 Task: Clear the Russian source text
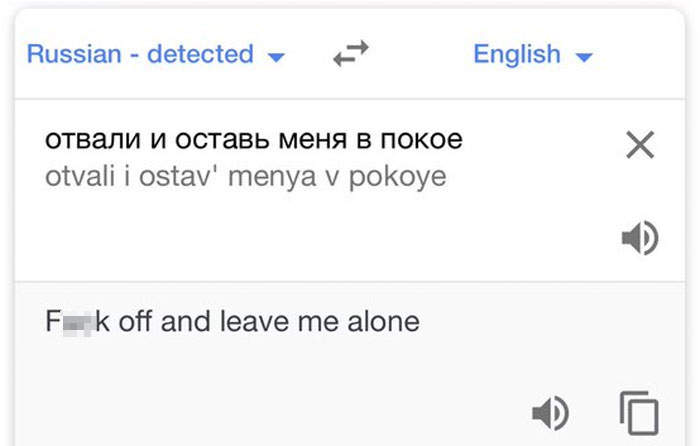click(x=639, y=146)
